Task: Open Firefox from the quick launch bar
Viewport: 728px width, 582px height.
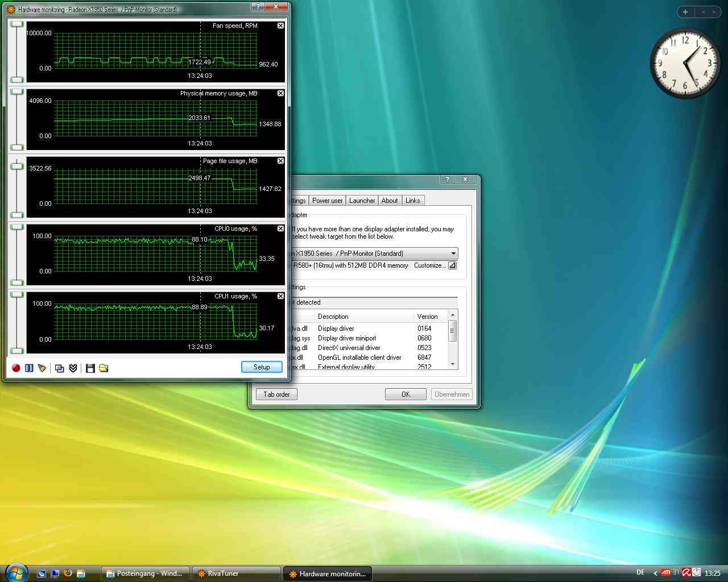Action: click(68, 573)
